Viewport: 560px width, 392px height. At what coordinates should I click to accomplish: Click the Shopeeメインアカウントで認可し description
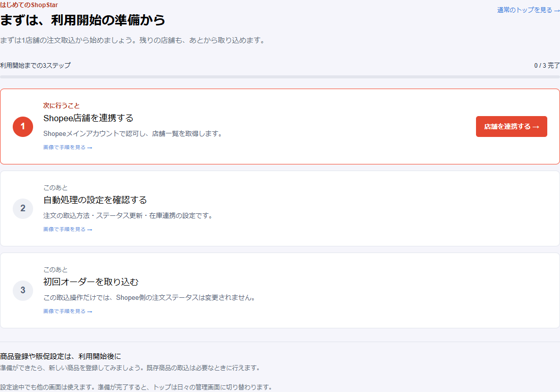click(133, 133)
